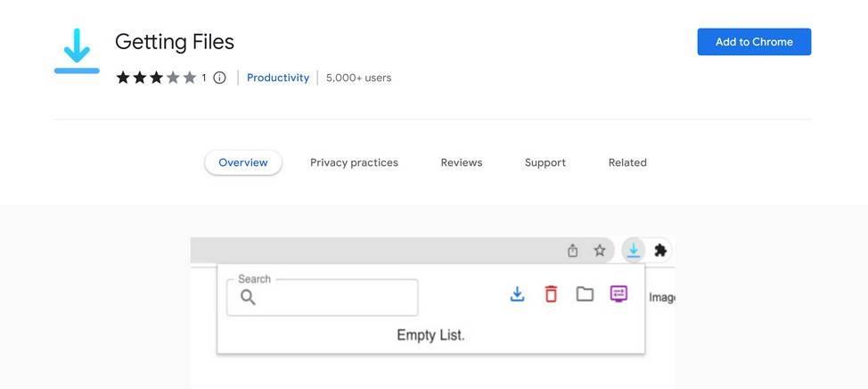This screenshot has width=868, height=389.
Task: Open the gray folder icon
Action: pyautogui.click(x=585, y=294)
